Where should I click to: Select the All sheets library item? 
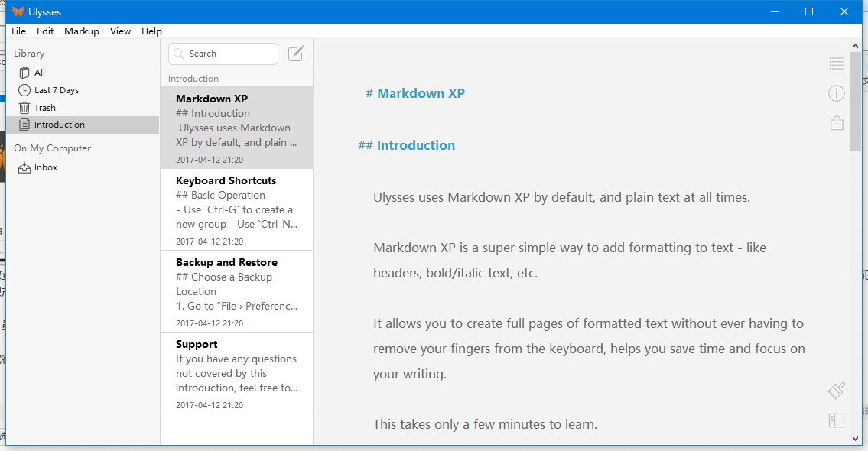click(x=39, y=73)
